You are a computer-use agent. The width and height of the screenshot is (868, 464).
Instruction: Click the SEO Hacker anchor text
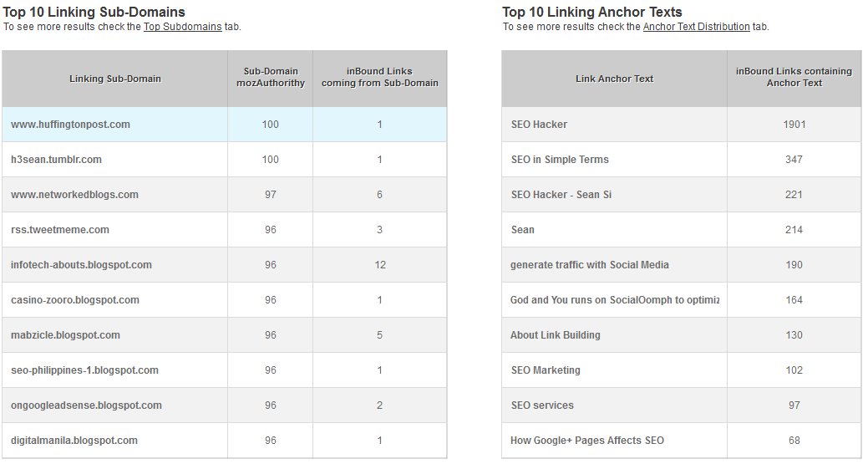[x=539, y=125]
